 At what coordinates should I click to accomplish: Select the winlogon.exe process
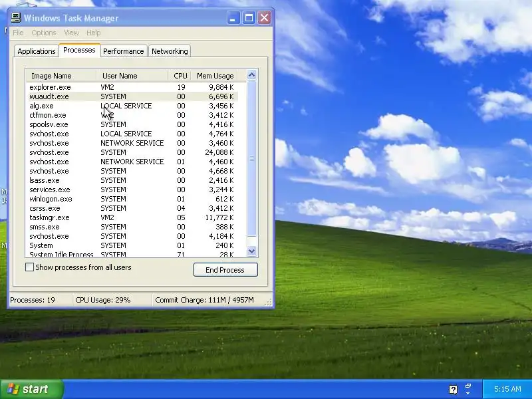[132, 199]
